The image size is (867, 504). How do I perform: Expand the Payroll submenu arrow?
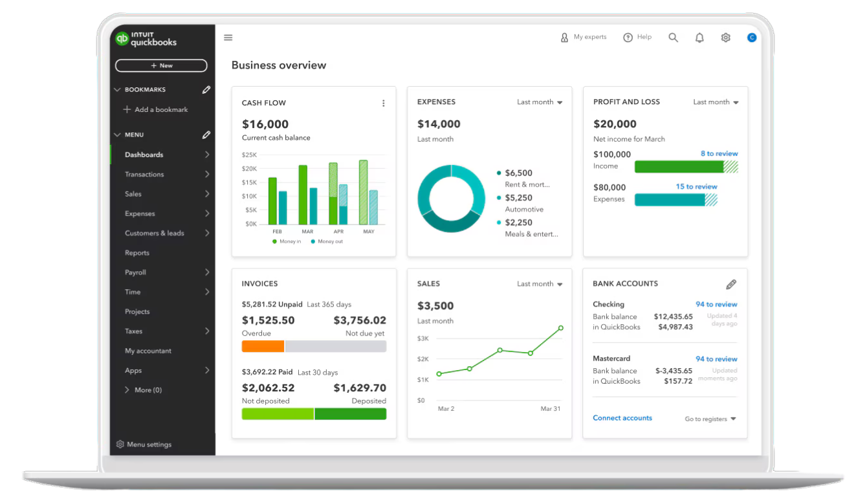tap(207, 272)
